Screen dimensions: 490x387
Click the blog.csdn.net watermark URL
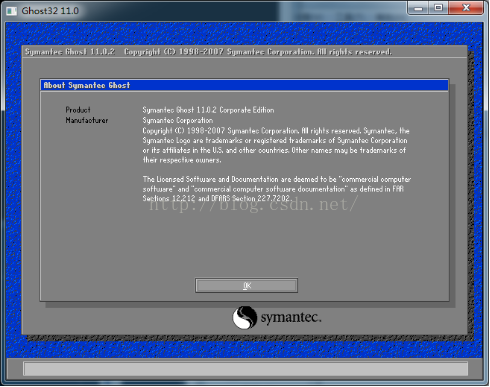(253, 204)
